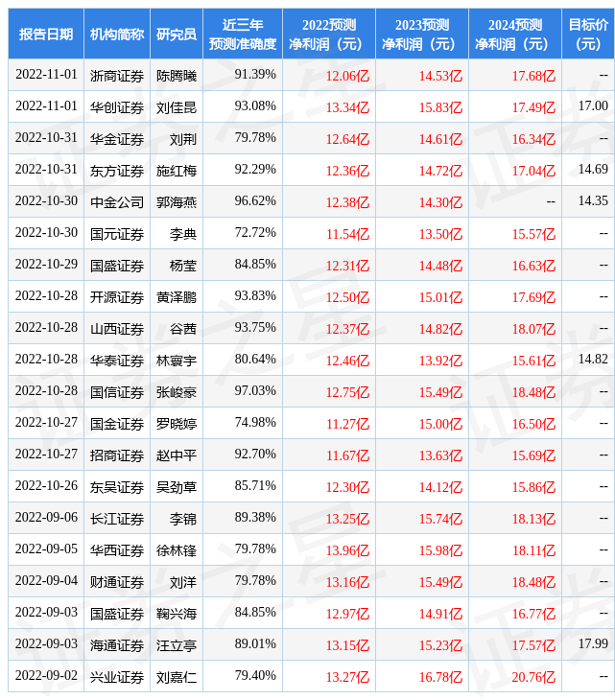Select researcher 刘嘉仁
615x700 pixels.
(x=177, y=678)
